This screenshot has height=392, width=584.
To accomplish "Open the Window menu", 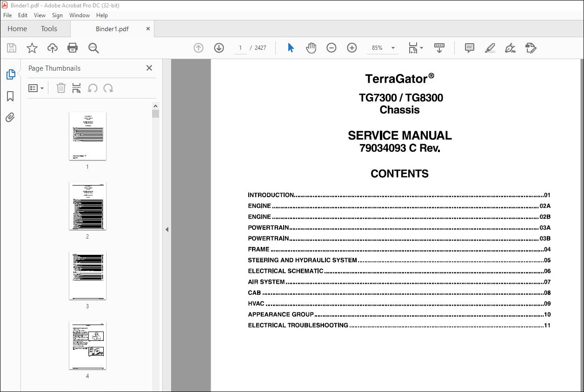I will pyautogui.click(x=80, y=15).
